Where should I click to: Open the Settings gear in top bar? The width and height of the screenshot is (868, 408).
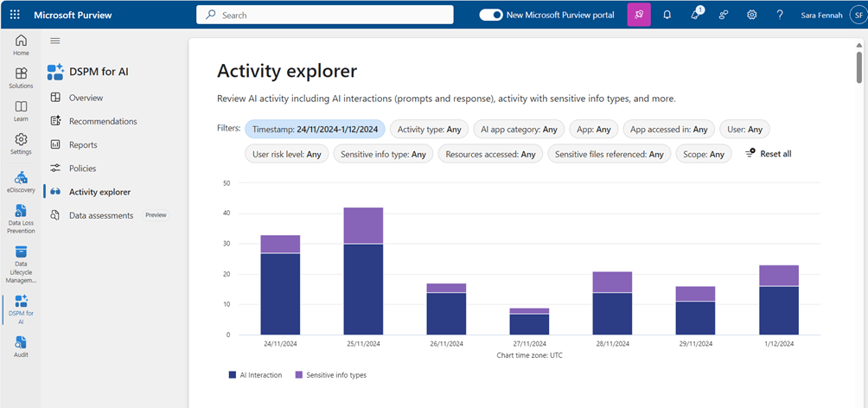coord(752,15)
